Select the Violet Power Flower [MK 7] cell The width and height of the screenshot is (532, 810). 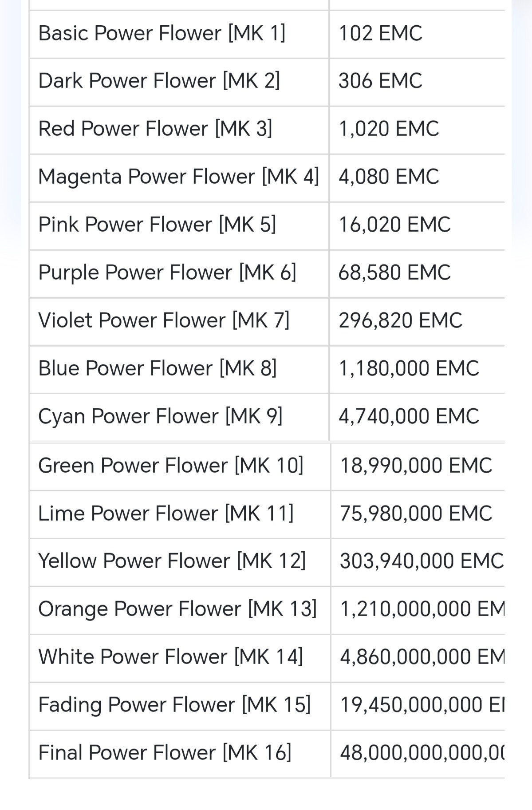pyautogui.click(x=179, y=322)
